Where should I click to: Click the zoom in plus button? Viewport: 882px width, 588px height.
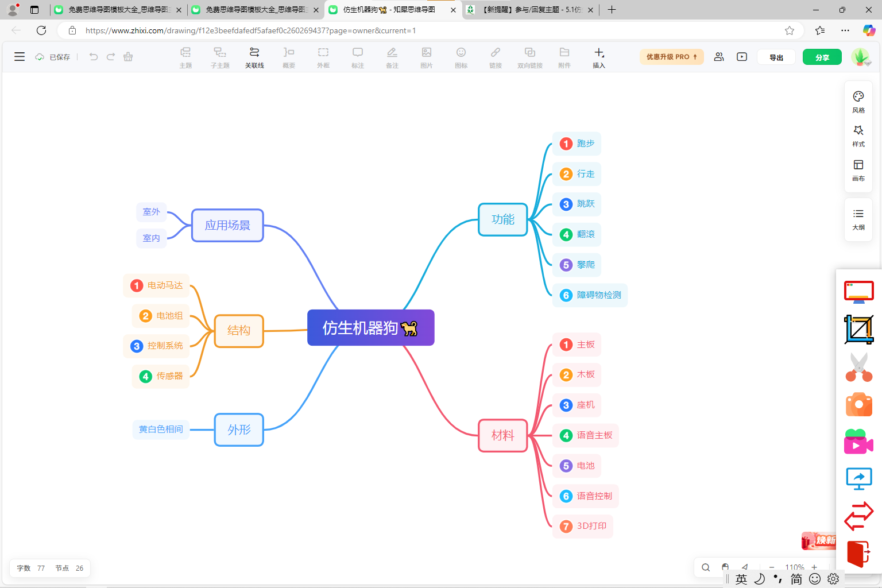[814, 567]
